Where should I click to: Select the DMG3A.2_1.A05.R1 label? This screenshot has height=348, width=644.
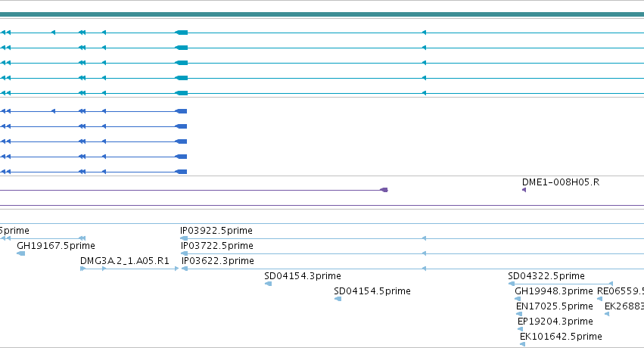tap(124, 261)
